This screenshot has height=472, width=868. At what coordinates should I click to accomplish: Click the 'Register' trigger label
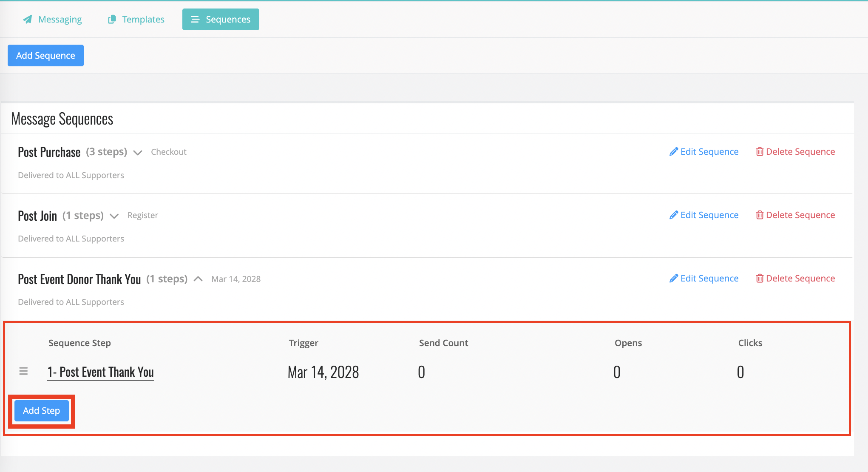tap(143, 215)
